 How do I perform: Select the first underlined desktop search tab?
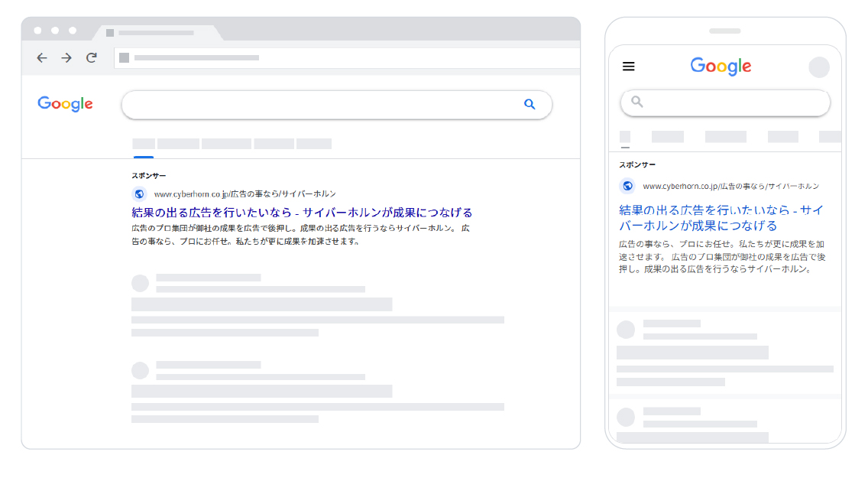pyautogui.click(x=144, y=144)
